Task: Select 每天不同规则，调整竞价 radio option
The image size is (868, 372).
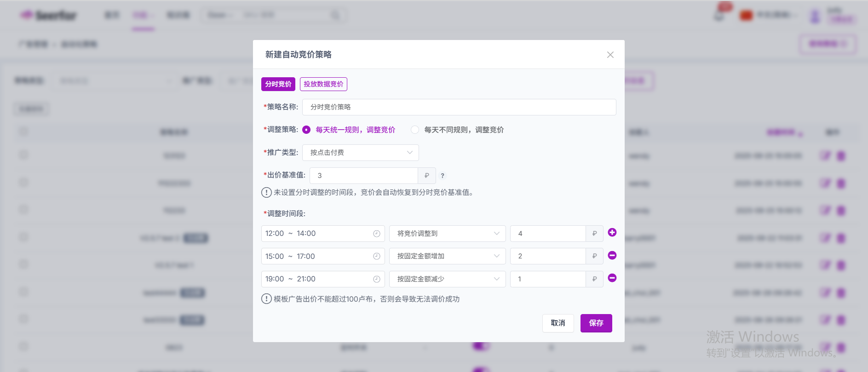Action: (x=415, y=130)
